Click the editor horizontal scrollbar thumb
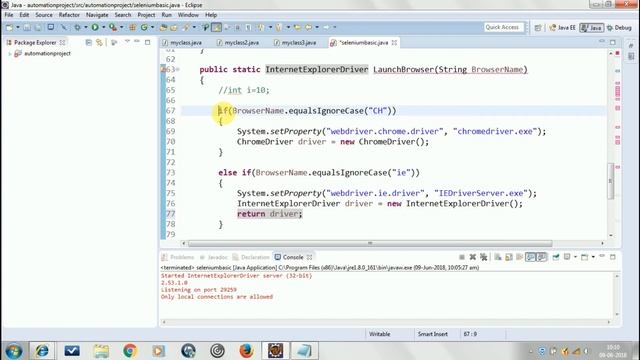This screenshot has height=360, width=640. [x=370, y=243]
